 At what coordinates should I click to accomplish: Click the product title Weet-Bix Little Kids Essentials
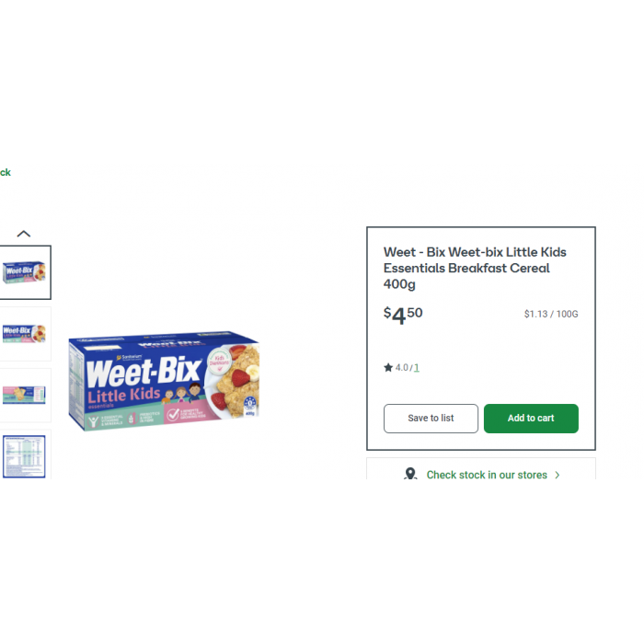[x=475, y=268]
